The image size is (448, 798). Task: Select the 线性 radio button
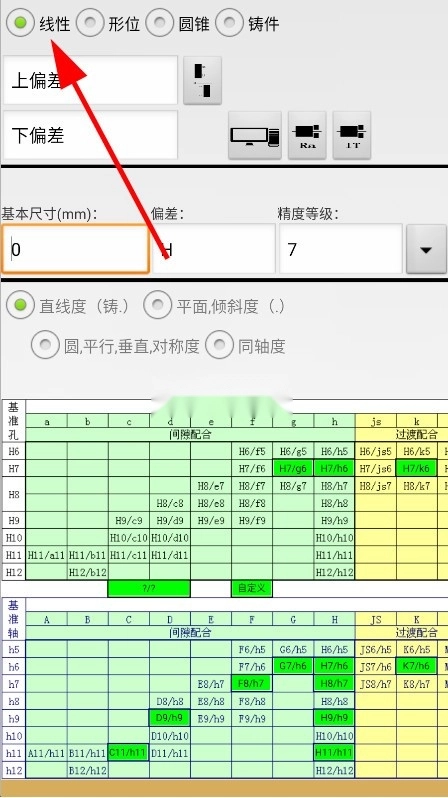(20, 23)
